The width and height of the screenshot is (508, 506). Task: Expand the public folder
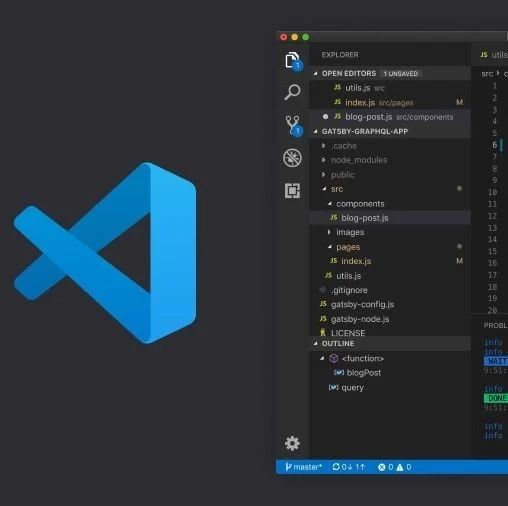tap(323, 174)
